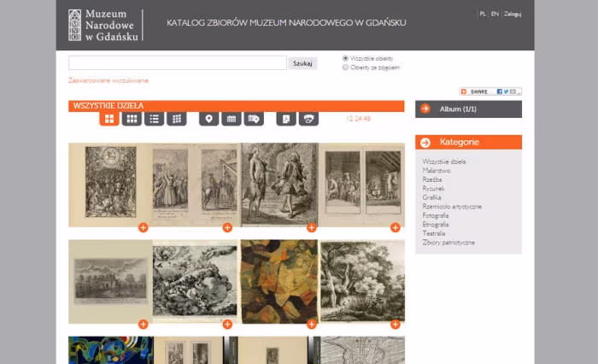Open the abstract yellow collage thumbnail

pyautogui.click(x=279, y=282)
